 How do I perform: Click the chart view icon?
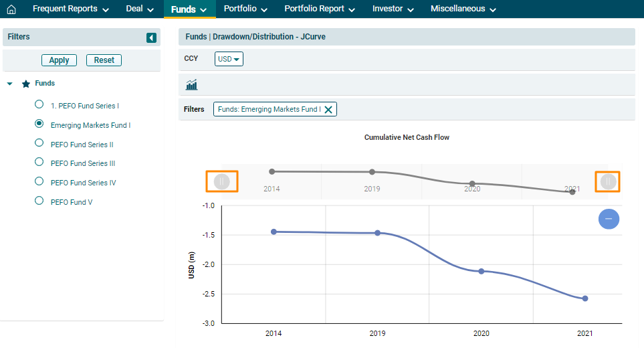[x=192, y=85]
